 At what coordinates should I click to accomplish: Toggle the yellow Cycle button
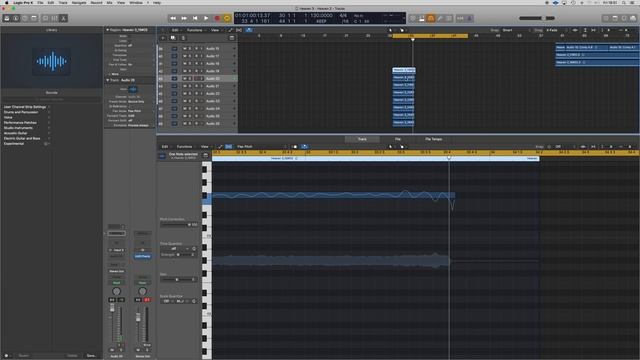pyautogui.click(x=227, y=18)
